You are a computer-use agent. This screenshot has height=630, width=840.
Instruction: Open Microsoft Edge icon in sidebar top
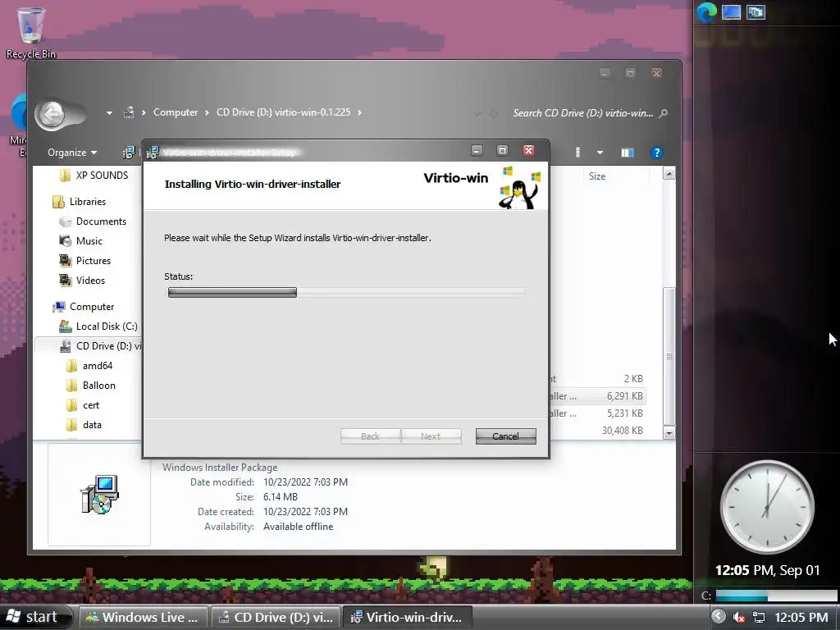(706, 11)
